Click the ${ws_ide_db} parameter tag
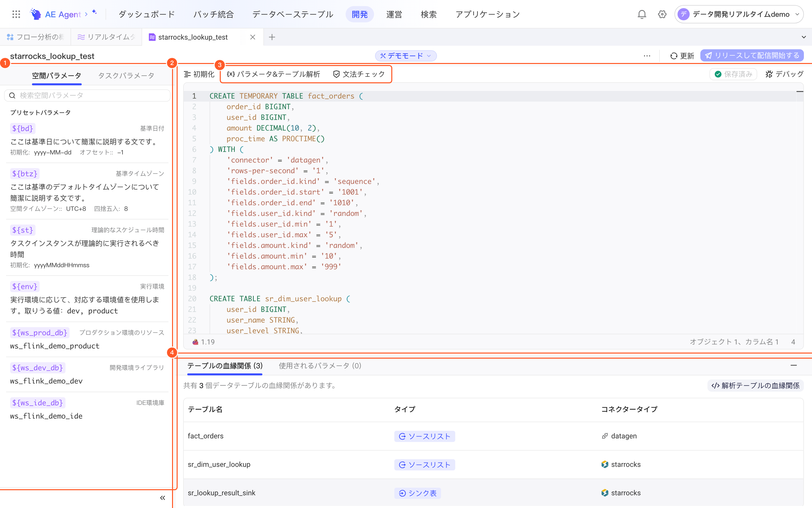The width and height of the screenshot is (812, 508). click(38, 403)
